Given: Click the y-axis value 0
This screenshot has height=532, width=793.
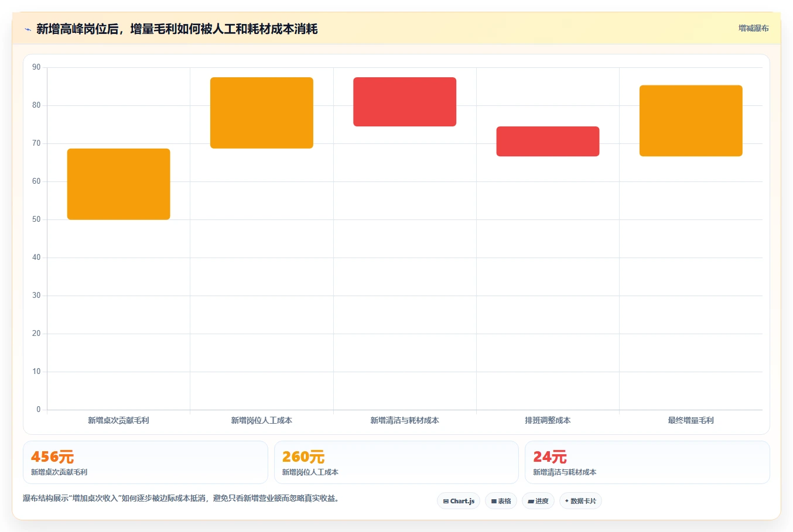Looking at the screenshot, I should pyautogui.click(x=39, y=410).
